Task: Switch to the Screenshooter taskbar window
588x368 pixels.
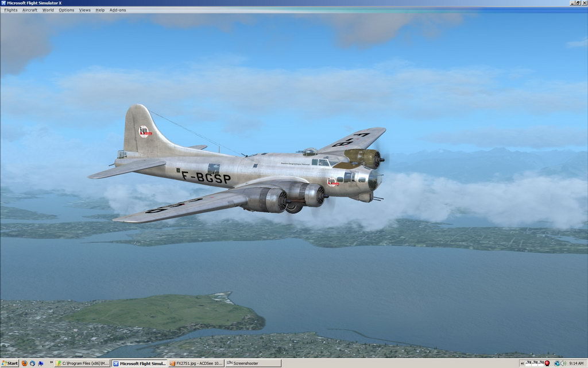Action: tap(253, 363)
